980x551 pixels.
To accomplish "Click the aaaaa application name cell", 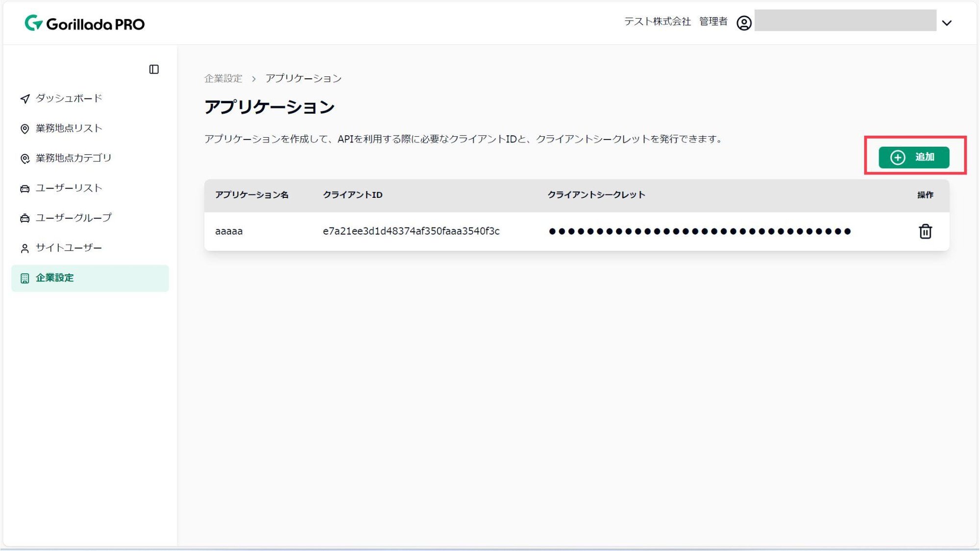I will 229,231.
